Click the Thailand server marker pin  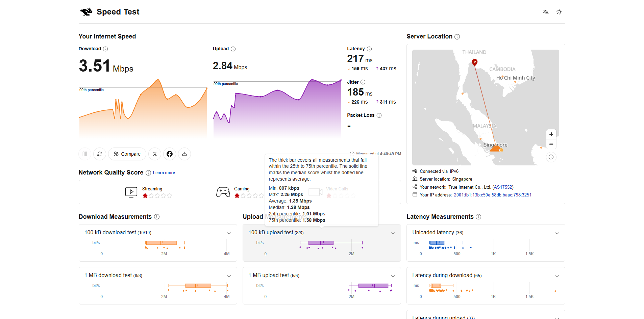click(475, 62)
